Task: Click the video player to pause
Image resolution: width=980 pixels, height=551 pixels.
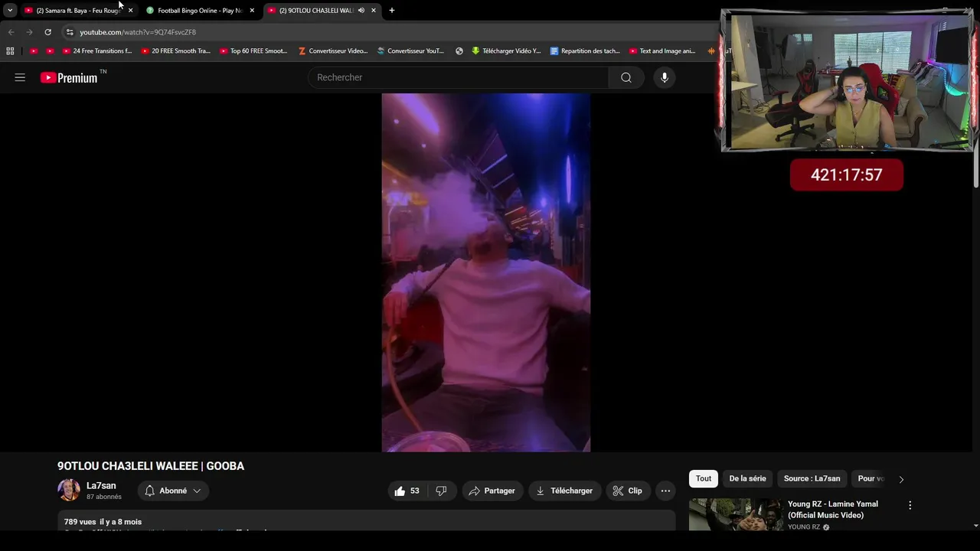Action: coord(486,272)
